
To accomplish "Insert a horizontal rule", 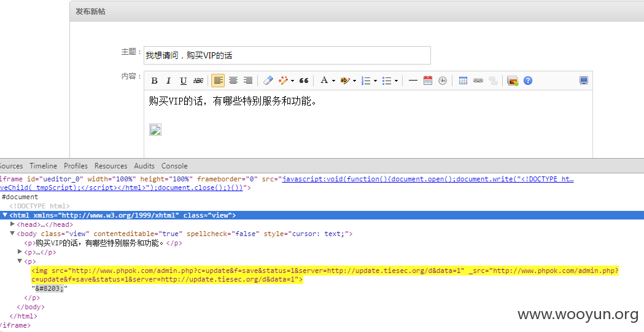I will pyautogui.click(x=413, y=81).
